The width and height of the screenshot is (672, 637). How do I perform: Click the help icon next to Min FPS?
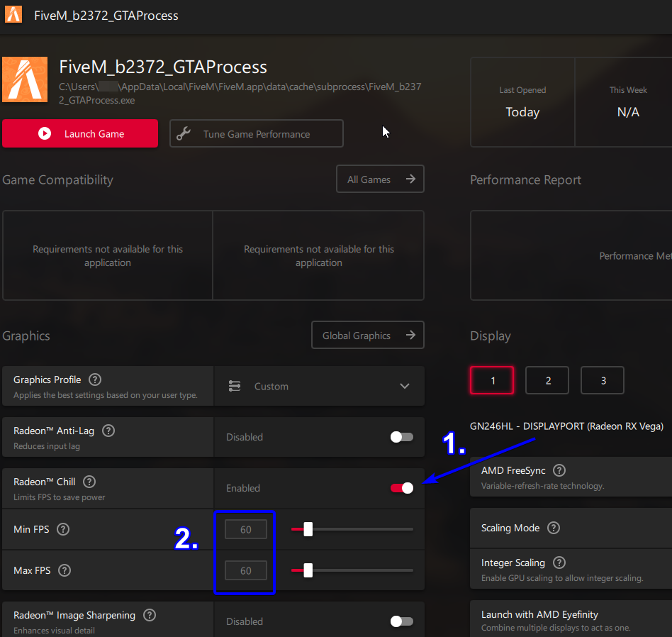point(63,529)
